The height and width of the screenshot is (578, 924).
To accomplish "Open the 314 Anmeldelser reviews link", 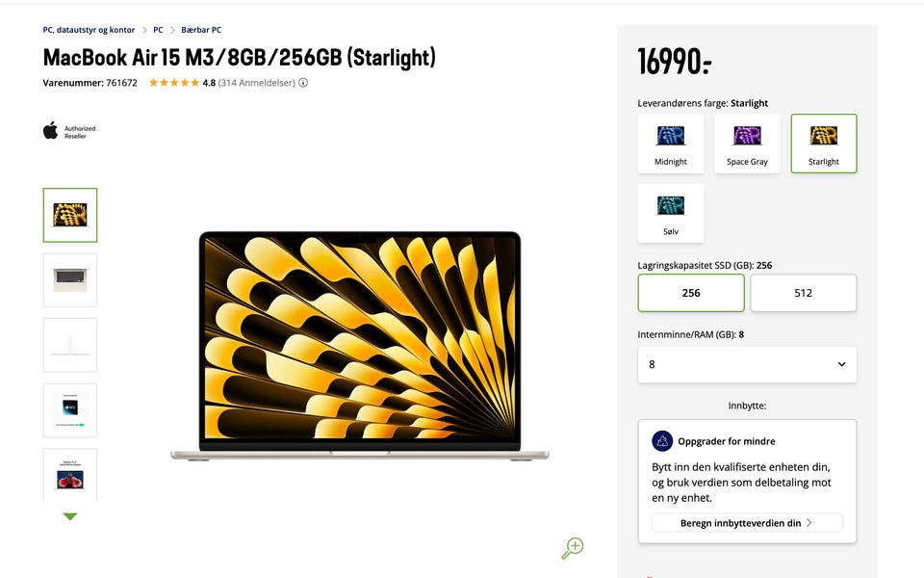I will [256, 83].
